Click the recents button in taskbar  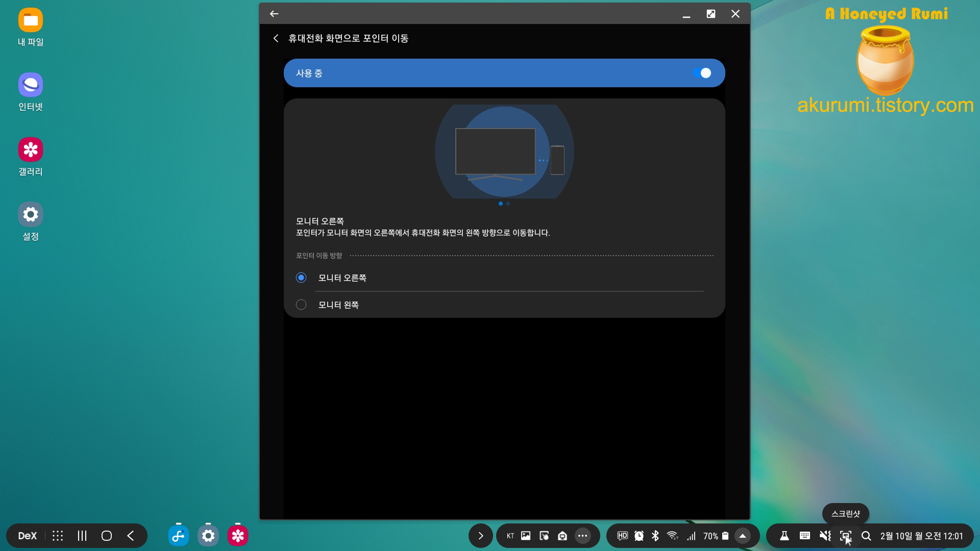(x=82, y=536)
